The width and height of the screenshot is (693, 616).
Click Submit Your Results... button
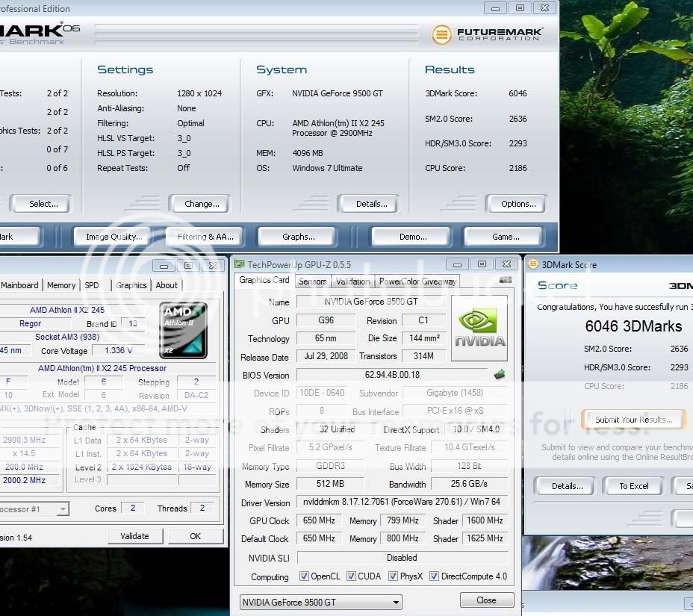(634, 420)
